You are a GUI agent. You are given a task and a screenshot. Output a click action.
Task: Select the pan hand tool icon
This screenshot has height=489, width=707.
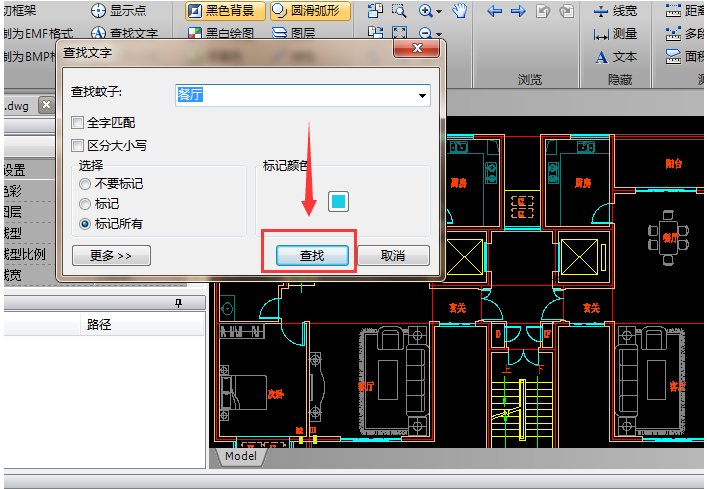(x=459, y=11)
